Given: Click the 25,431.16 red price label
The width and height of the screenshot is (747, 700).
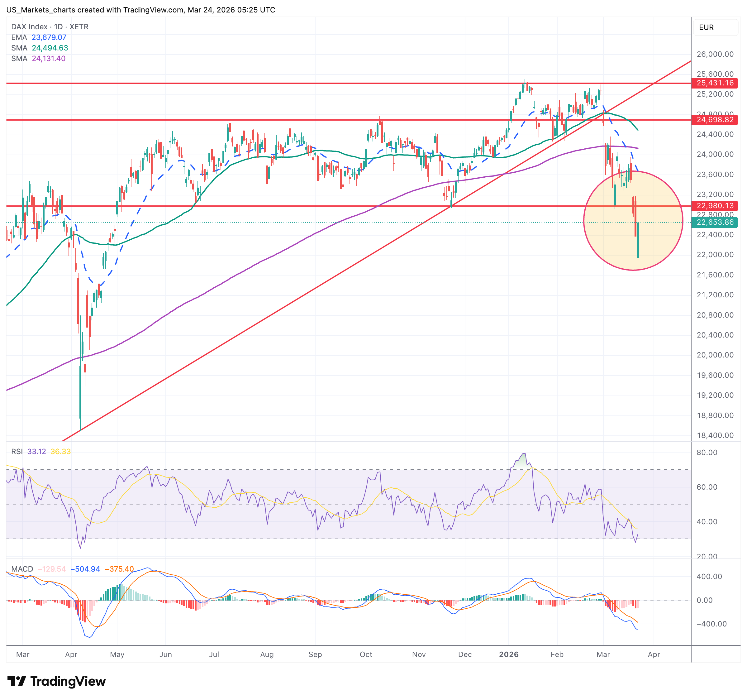Looking at the screenshot, I should 714,83.
